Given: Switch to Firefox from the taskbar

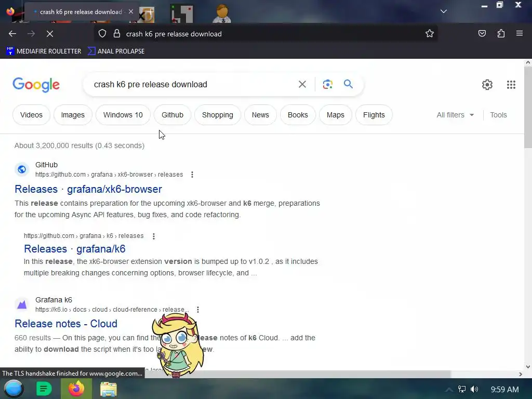Looking at the screenshot, I should pos(76,389).
